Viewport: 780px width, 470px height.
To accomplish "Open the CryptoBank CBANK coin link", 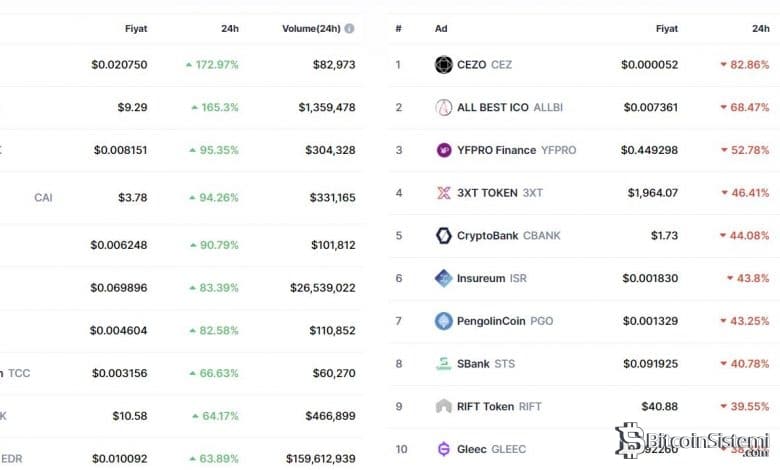I will tap(509, 236).
